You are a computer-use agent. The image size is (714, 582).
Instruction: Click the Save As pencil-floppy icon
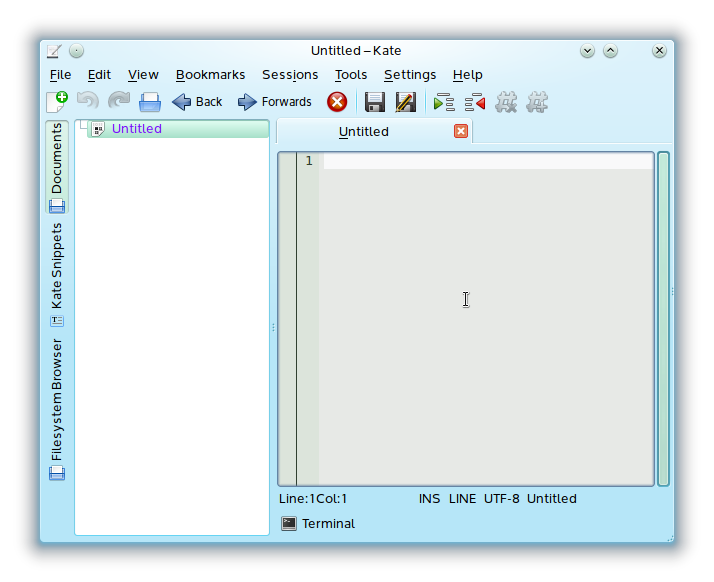(406, 102)
